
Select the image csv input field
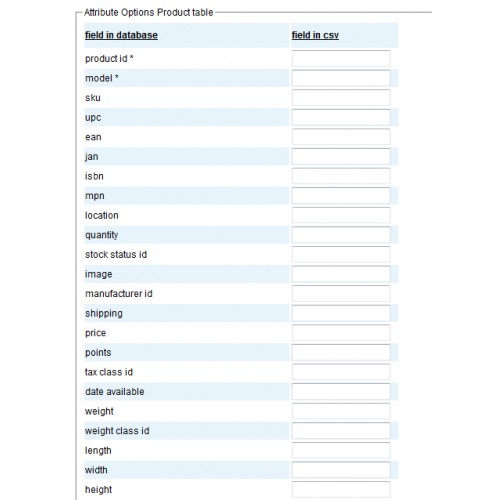[341, 274]
